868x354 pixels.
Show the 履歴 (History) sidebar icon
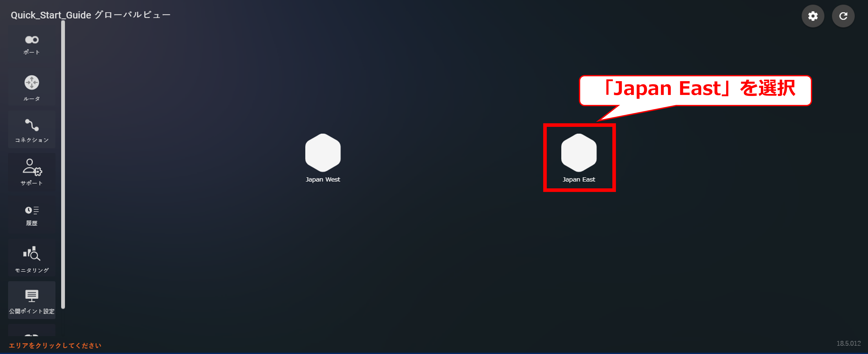coord(32,215)
